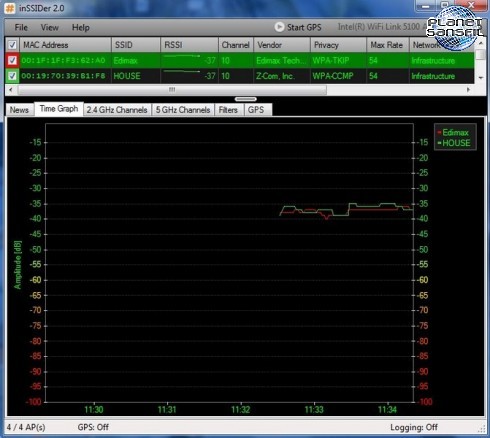Image resolution: width=490 pixels, height=438 pixels.
Task: Click the up arrow of network list scrollbar
Action: pos(481,44)
